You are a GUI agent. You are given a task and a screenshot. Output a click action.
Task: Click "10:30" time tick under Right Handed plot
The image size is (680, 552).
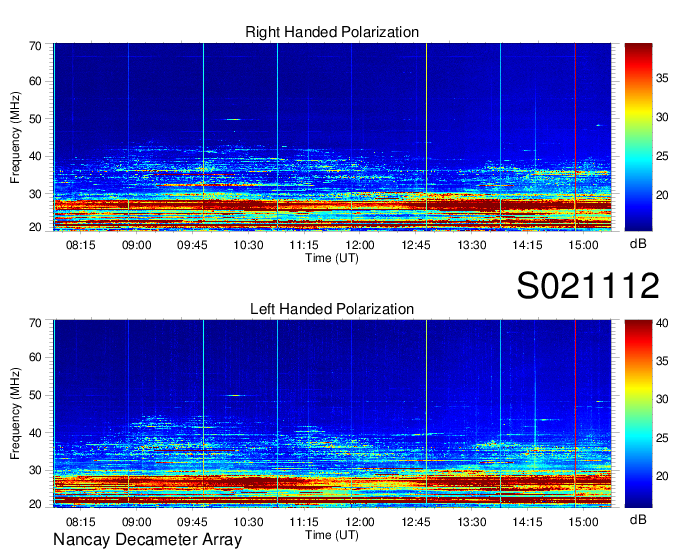pyautogui.click(x=248, y=245)
